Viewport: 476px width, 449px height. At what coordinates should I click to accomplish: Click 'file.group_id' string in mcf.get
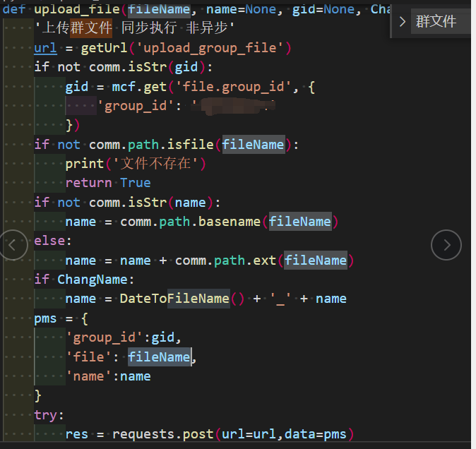(x=234, y=87)
